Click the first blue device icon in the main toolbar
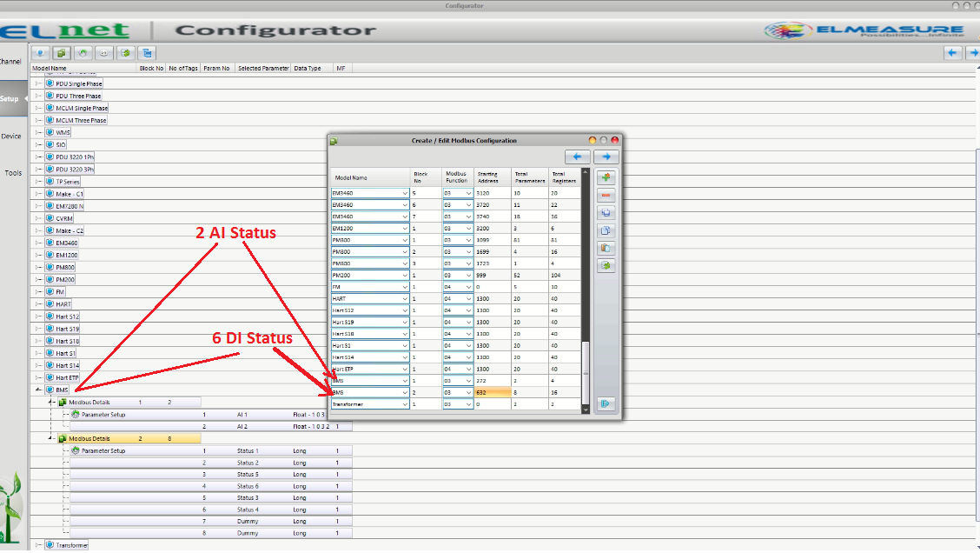Image resolution: width=980 pixels, height=553 pixels. tap(40, 53)
